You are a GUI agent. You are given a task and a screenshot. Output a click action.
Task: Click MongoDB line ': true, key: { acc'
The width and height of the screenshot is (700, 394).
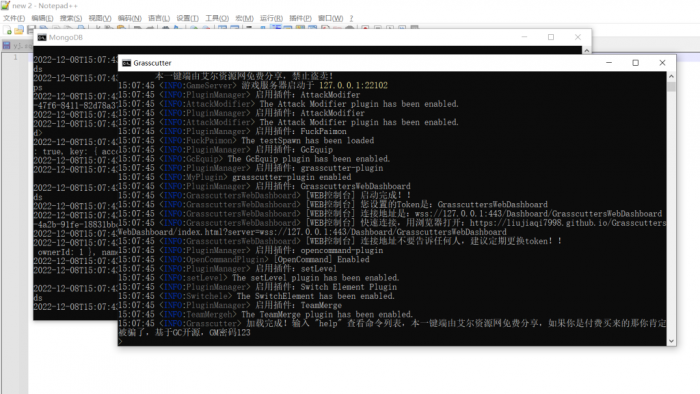point(75,151)
